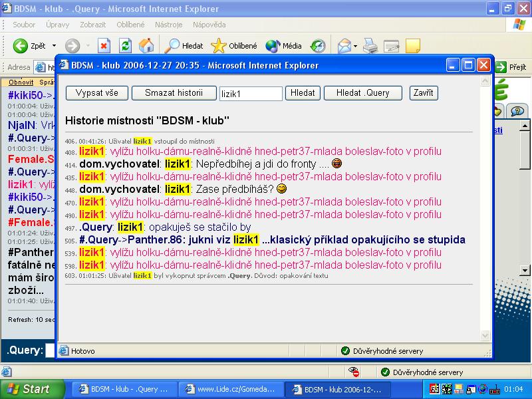Screen dimensions: 532x399
Task: Print the page with printer icon
Action: point(370,46)
